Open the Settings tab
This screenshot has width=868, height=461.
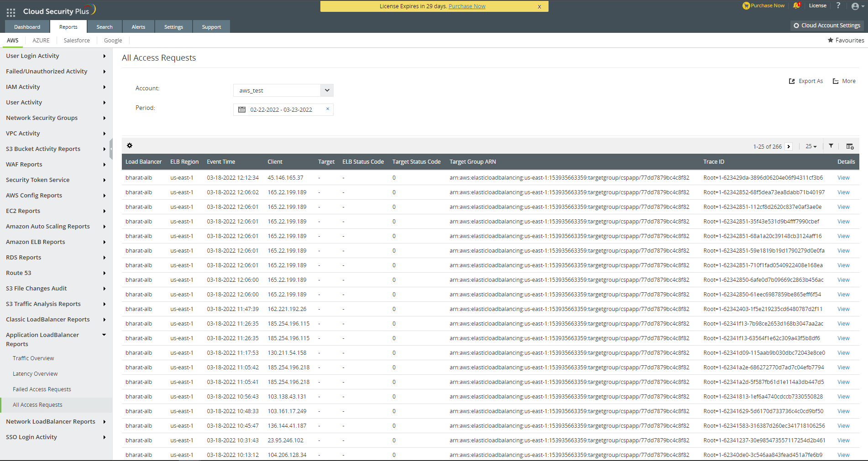pyautogui.click(x=173, y=27)
